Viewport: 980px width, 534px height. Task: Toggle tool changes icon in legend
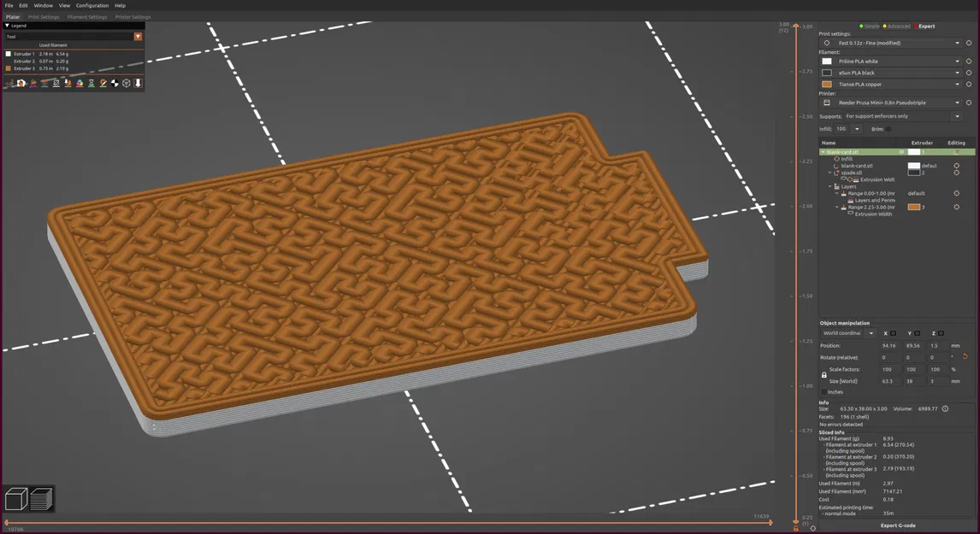68,83
